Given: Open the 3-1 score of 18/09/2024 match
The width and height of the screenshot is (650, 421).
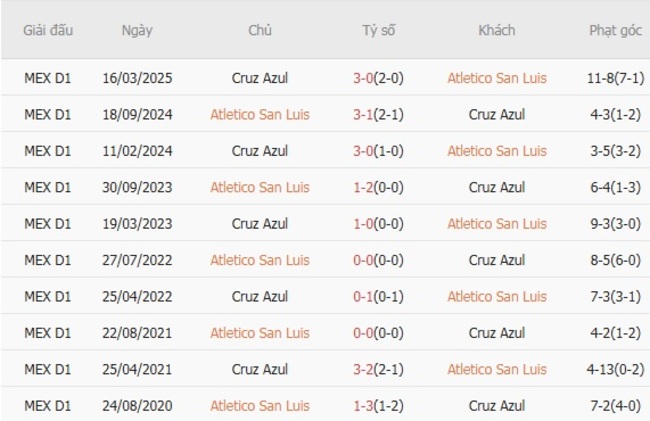Looking at the screenshot, I should coord(366,114).
